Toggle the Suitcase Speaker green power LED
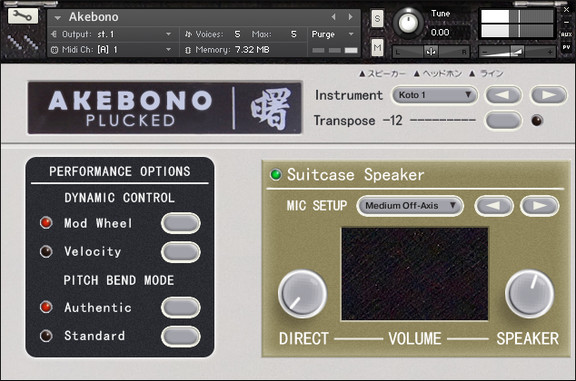The width and height of the screenshot is (576, 381). pos(276,175)
